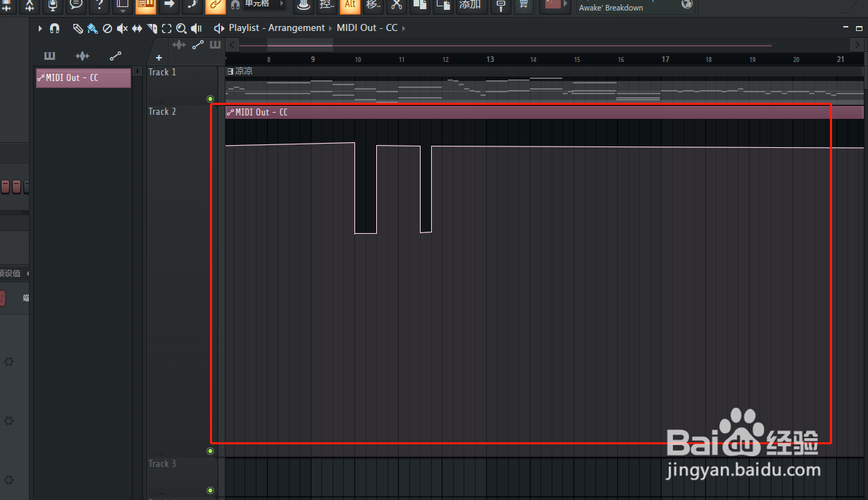Click the microphone recording icon in top toolbar
Screen dimensions: 868x500
click(x=52, y=6)
